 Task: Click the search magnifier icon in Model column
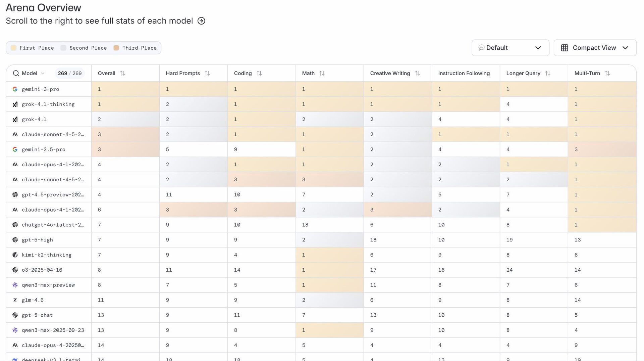tap(16, 73)
